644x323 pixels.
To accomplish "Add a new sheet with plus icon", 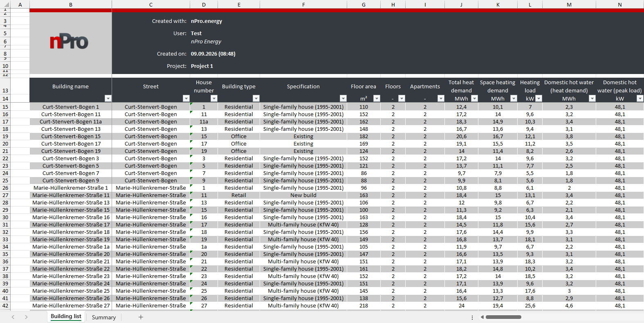I will [x=141, y=317].
